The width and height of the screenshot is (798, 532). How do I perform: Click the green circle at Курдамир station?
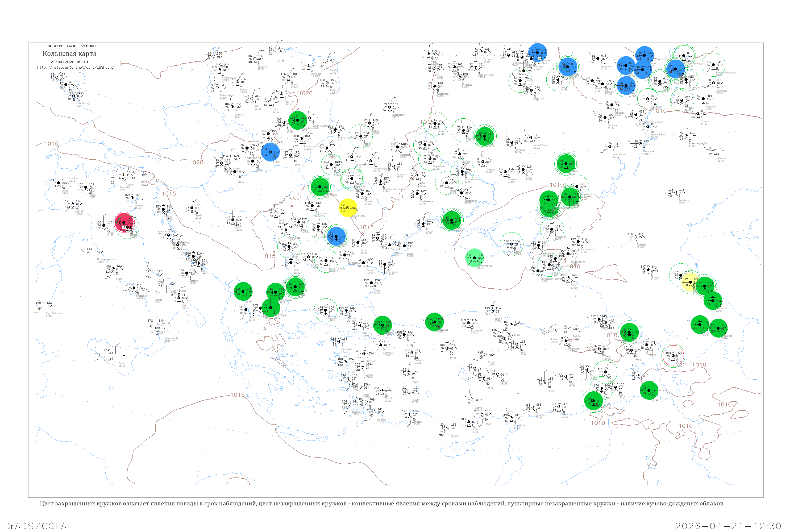(718, 328)
